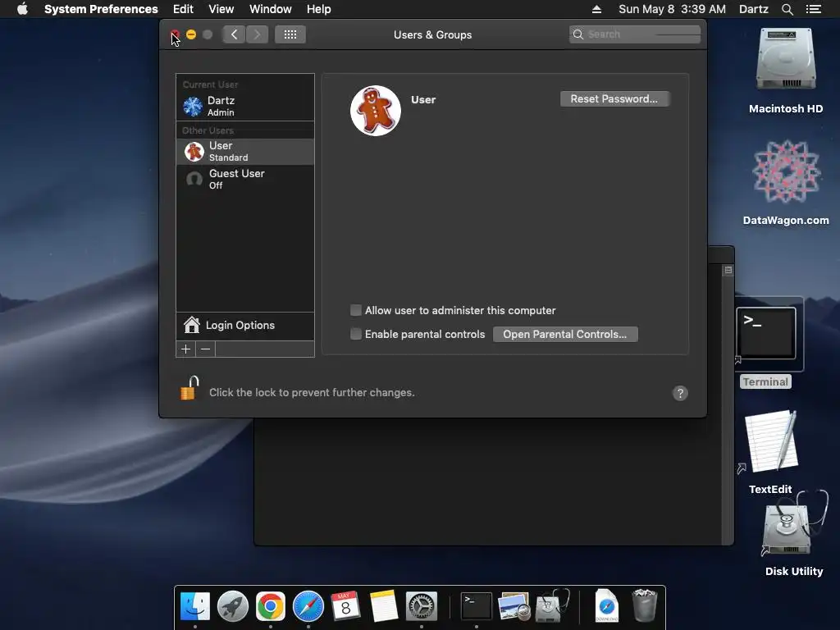Select the User Standard account
This screenshot has width=840, height=630.
tap(245, 152)
